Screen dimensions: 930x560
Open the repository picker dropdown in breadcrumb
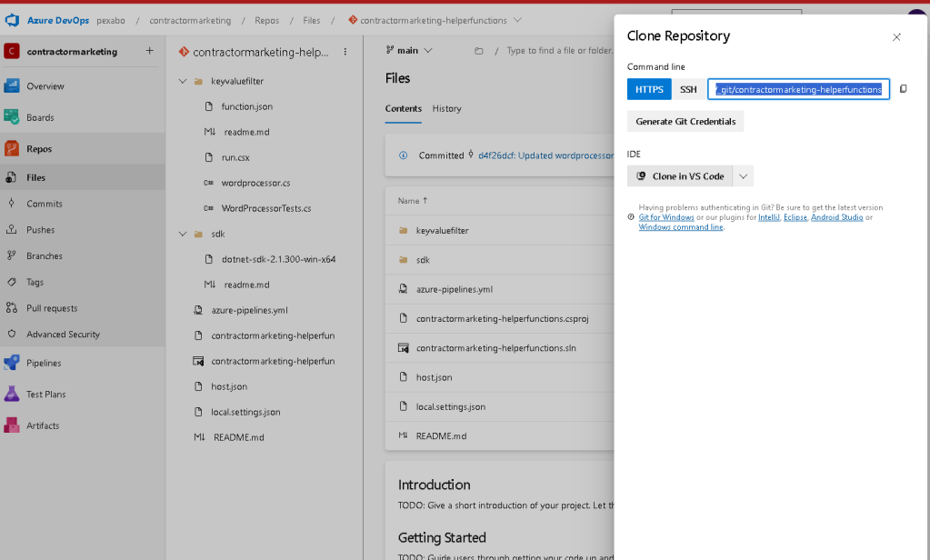(518, 20)
